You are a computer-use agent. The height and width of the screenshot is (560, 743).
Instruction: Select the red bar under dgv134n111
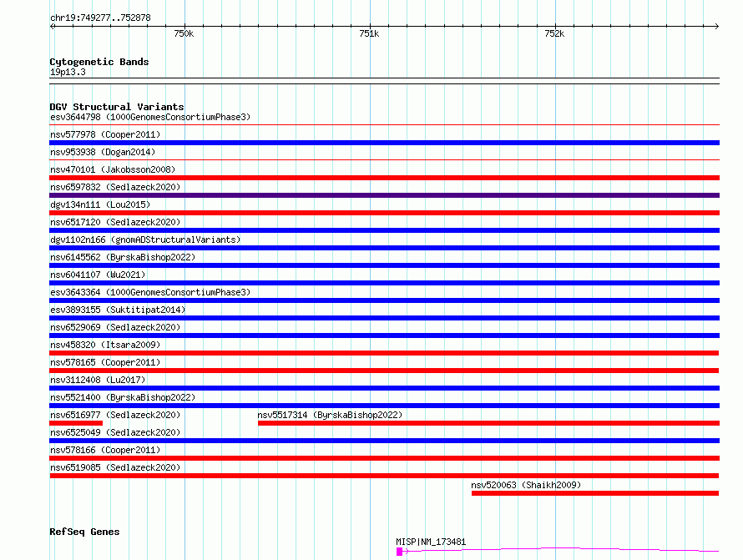384,213
